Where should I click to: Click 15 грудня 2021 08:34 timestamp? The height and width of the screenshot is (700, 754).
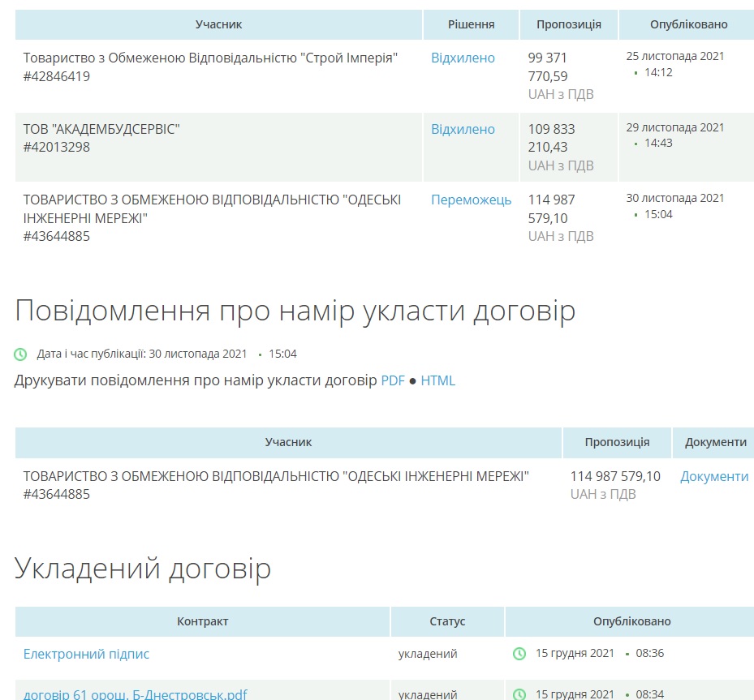[600, 694]
